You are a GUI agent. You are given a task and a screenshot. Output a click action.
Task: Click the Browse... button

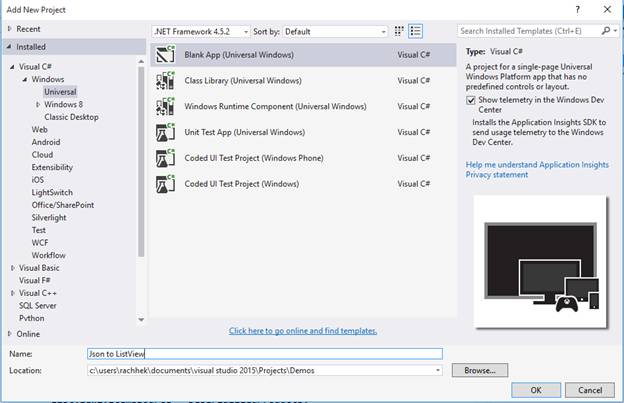(480, 370)
